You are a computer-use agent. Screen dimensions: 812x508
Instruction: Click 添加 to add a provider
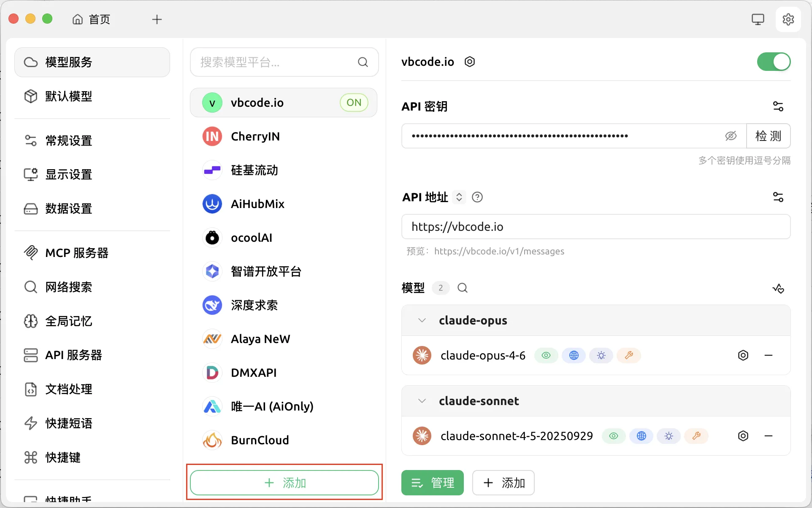284,482
